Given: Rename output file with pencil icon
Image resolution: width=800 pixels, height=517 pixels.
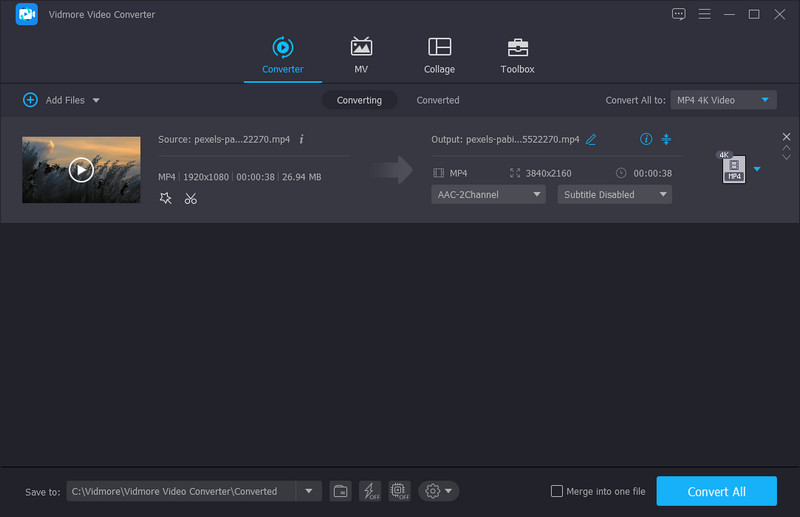Looking at the screenshot, I should 591,139.
